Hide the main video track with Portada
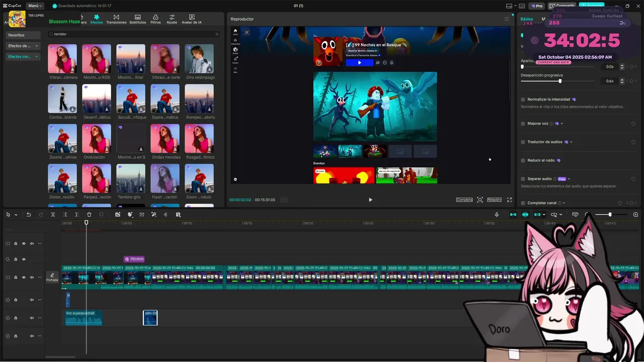Screen dimensions: 644x362 click(24, 278)
